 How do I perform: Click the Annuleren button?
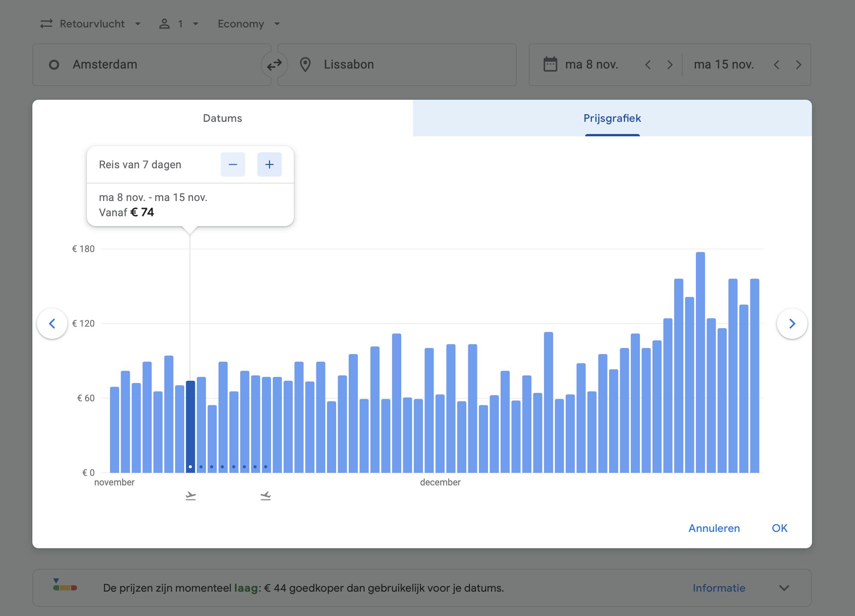tap(714, 528)
